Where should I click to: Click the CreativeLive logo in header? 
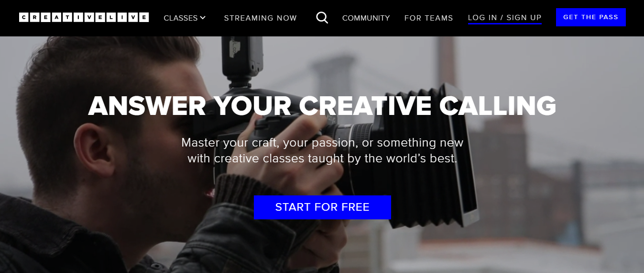(84, 18)
